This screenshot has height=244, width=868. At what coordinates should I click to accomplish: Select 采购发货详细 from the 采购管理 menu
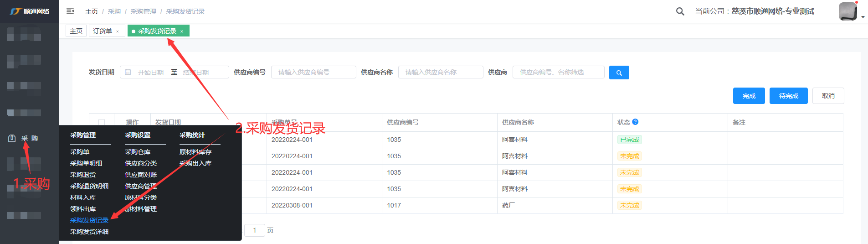[x=89, y=232]
